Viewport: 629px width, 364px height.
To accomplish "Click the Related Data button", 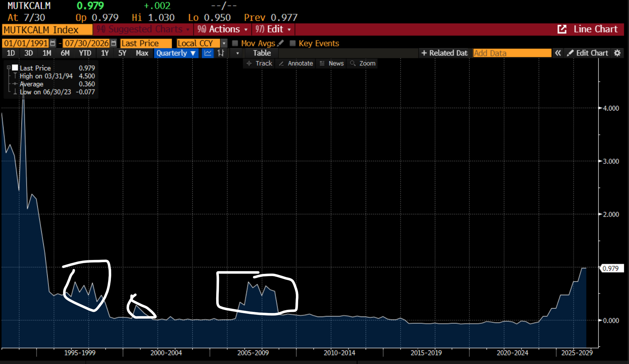I will [445, 53].
